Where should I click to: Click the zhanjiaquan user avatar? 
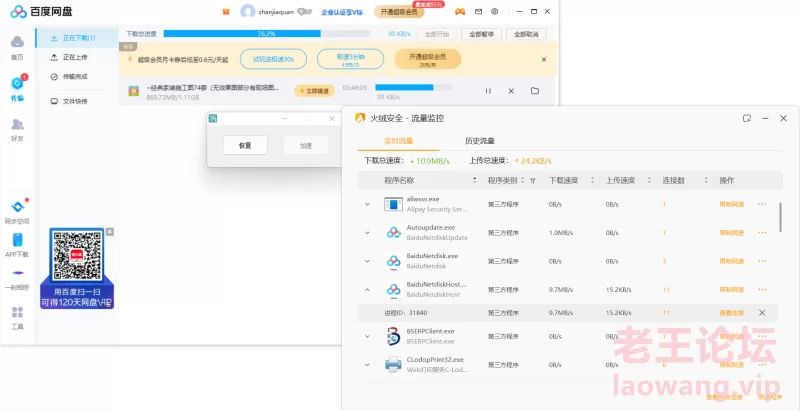pyautogui.click(x=248, y=12)
